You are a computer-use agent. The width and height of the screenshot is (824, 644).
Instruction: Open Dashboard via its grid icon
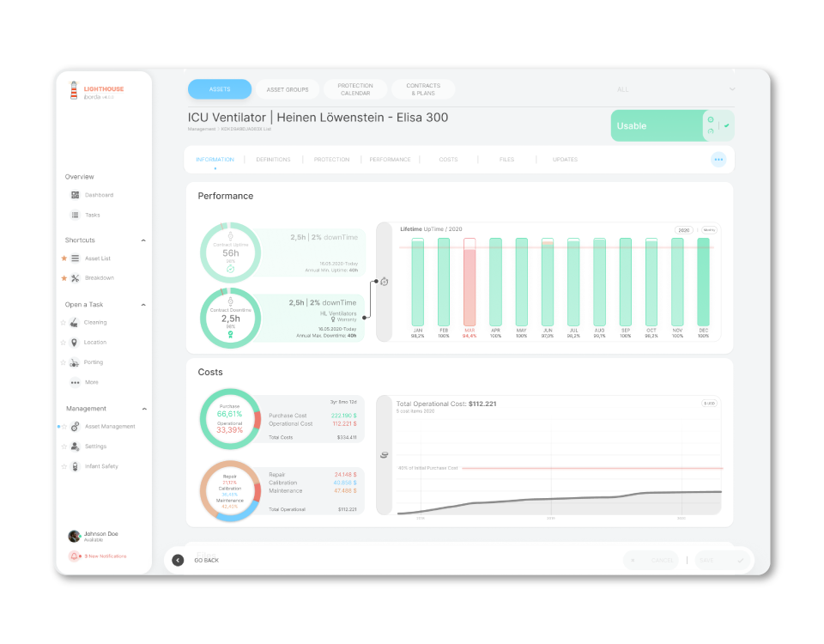coord(76,195)
